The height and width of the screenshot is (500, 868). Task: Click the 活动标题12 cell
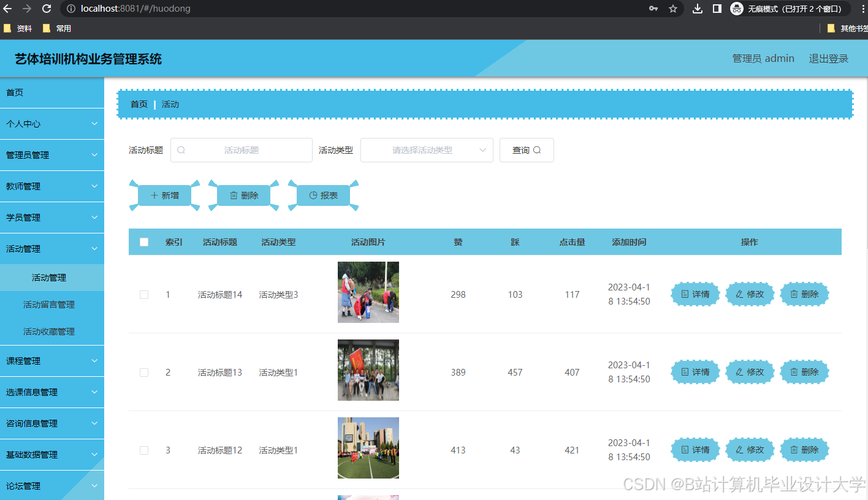click(x=220, y=450)
